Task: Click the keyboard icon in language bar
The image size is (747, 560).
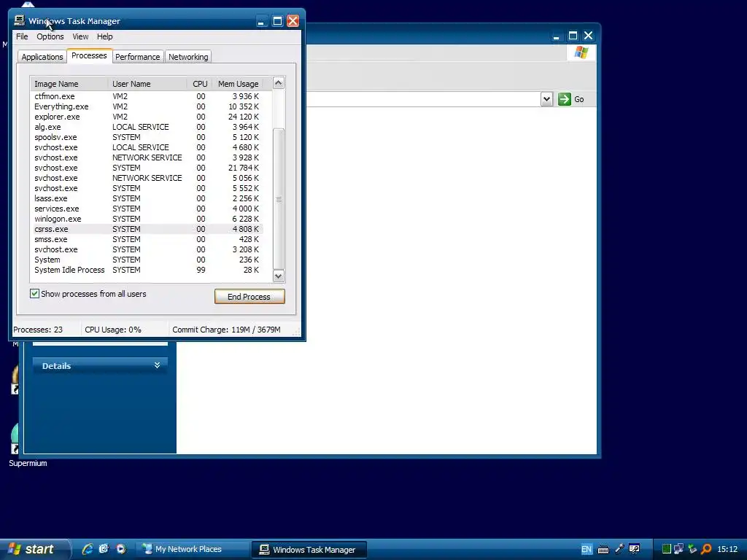Action: pos(603,550)
